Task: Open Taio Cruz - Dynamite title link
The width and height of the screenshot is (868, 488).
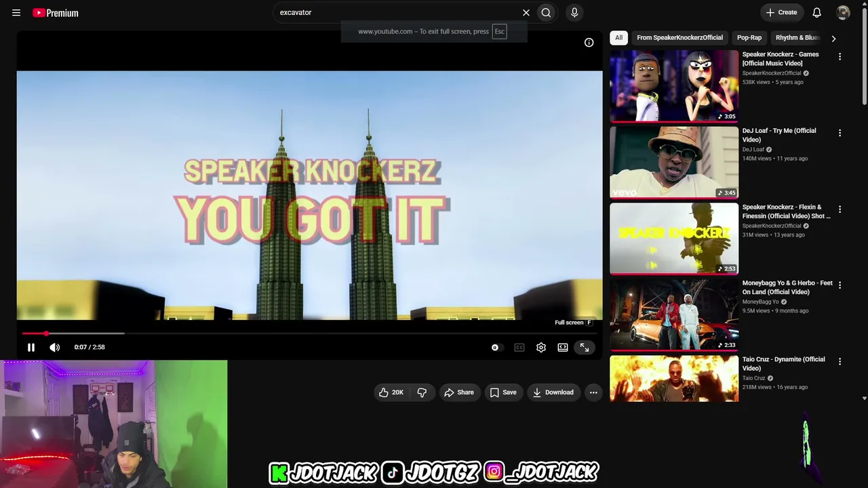Action: 784,363
